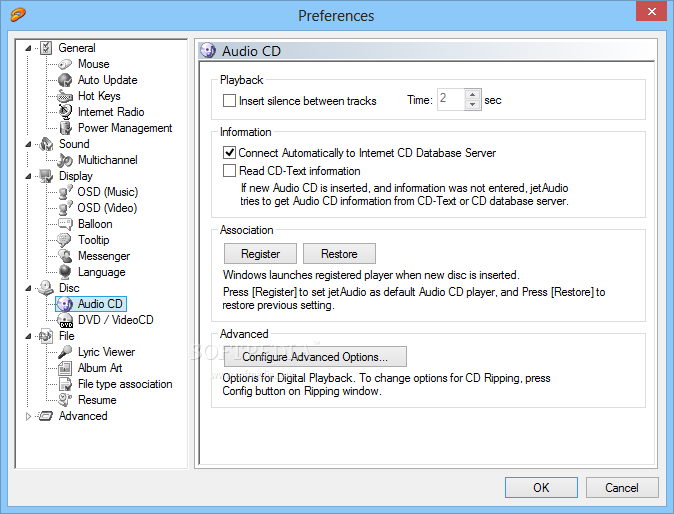This screenshot has height=514, width=674.
Task: Click the Audio CD disc icon in tree
Action: (x=65, y=304)
